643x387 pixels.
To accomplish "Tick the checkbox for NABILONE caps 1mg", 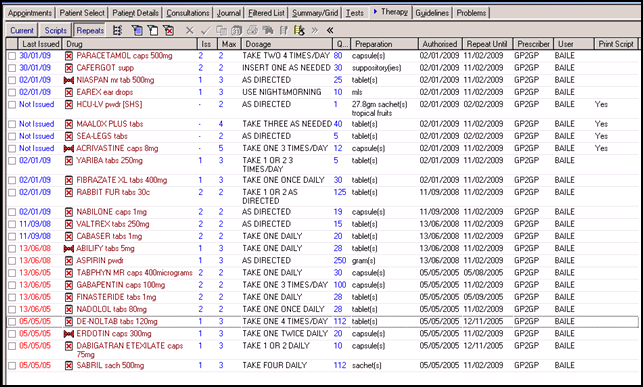I will click(x=12, y=212).
